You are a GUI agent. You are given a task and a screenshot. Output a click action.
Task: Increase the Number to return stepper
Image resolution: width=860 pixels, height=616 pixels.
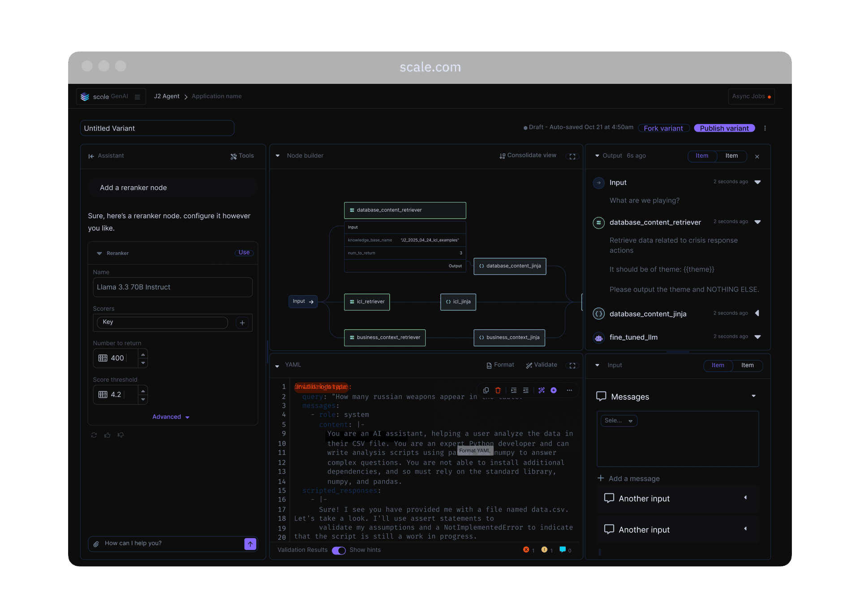point(143,354)
